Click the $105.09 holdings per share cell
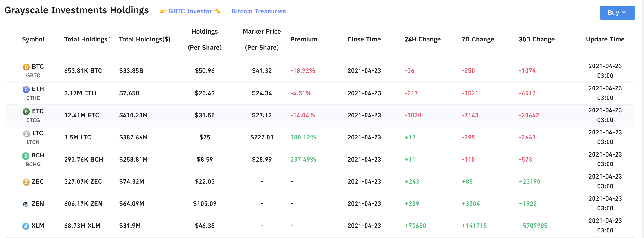 (x=205, y=203)
